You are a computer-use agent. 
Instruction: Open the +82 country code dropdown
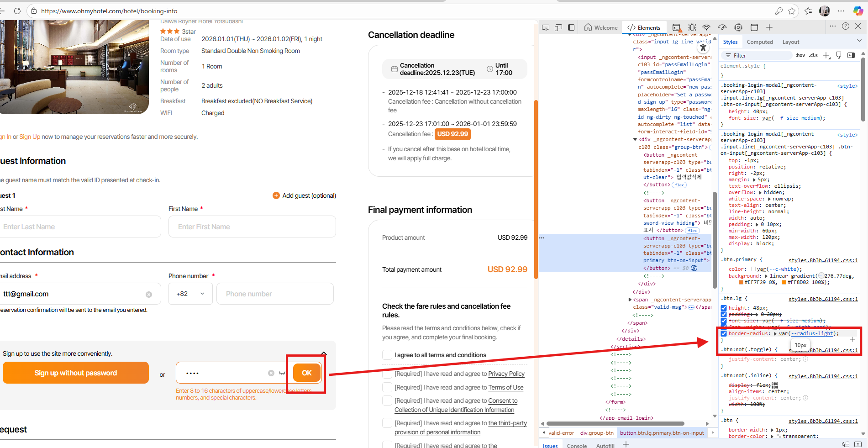click(190, 294)
